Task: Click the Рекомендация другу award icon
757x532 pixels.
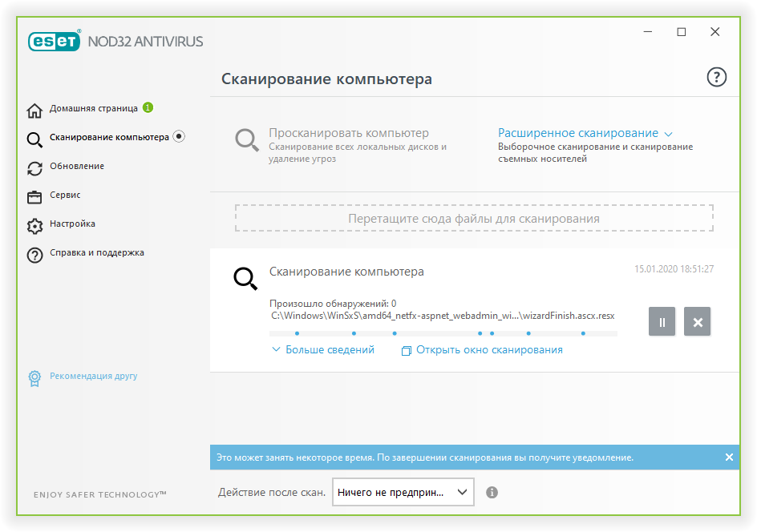Action: (x=34, y=377)
